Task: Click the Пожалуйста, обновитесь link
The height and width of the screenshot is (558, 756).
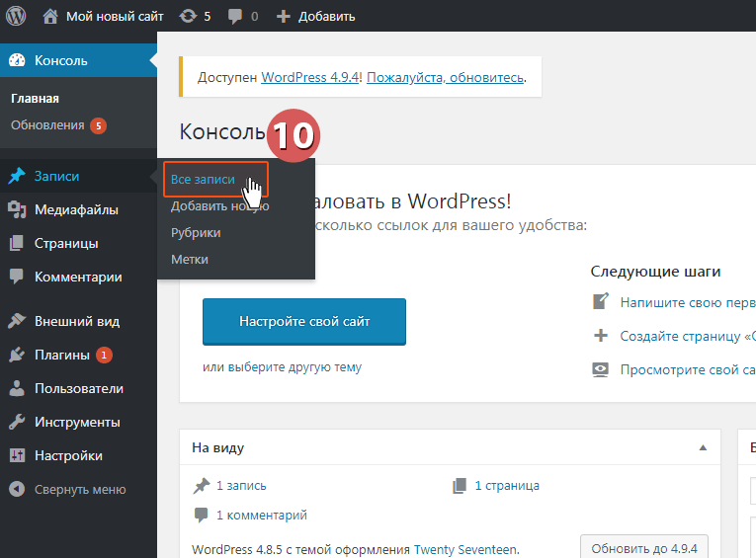Action: click(446, 77)
